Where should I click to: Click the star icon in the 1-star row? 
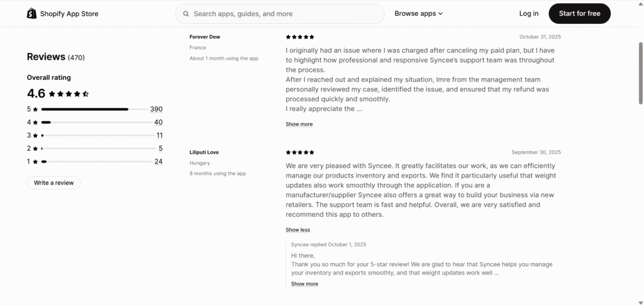pos(35,162)
